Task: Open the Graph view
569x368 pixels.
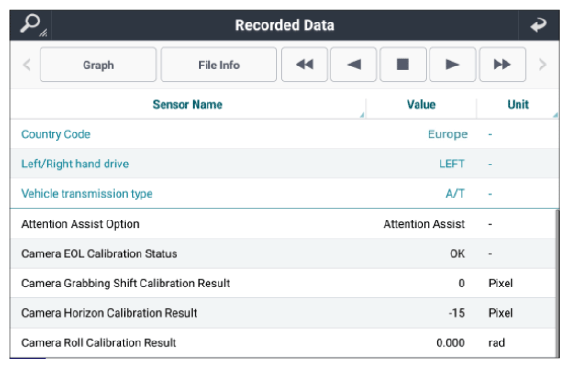Action: pyautogui.click(x=98, y=65)
